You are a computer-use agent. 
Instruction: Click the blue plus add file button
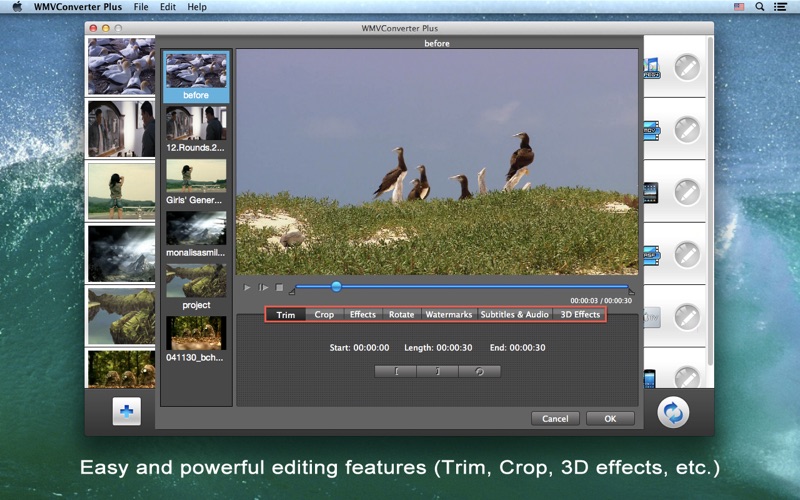[127, 411]
